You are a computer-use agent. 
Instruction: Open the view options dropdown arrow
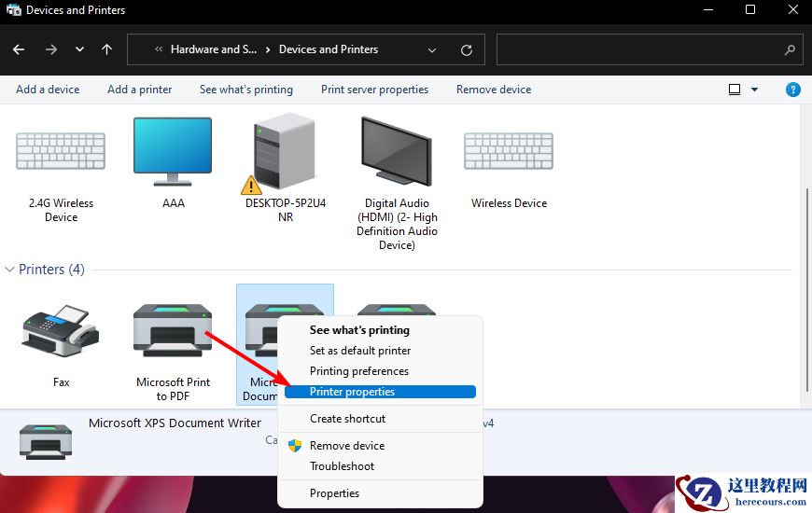pos(754,90)
